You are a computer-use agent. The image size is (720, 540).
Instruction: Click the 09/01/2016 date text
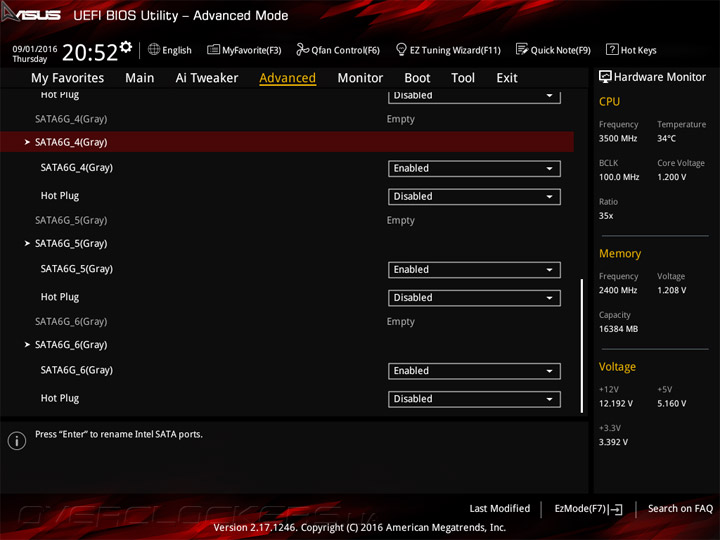pyautogui.click(x=35, y=49)
